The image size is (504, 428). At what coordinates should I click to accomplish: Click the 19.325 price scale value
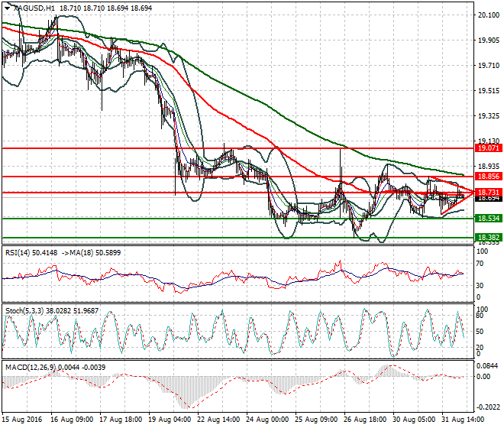click(489, 116)
